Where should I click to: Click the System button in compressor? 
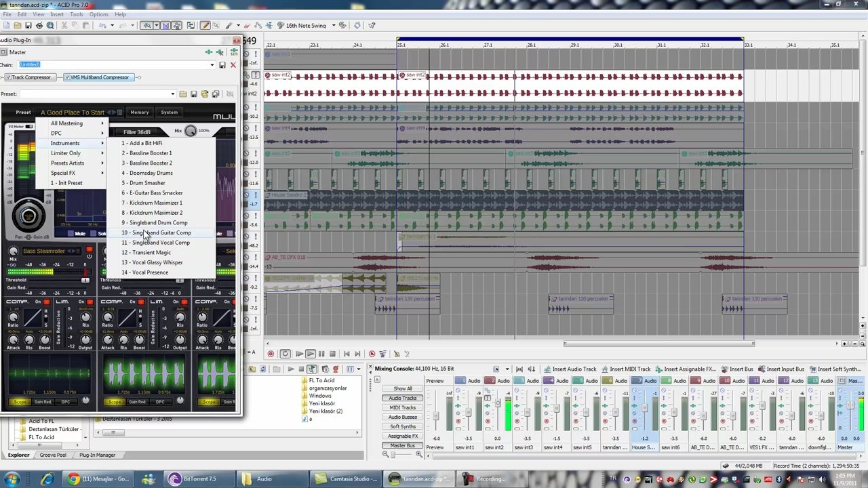(x=170, y=113)
